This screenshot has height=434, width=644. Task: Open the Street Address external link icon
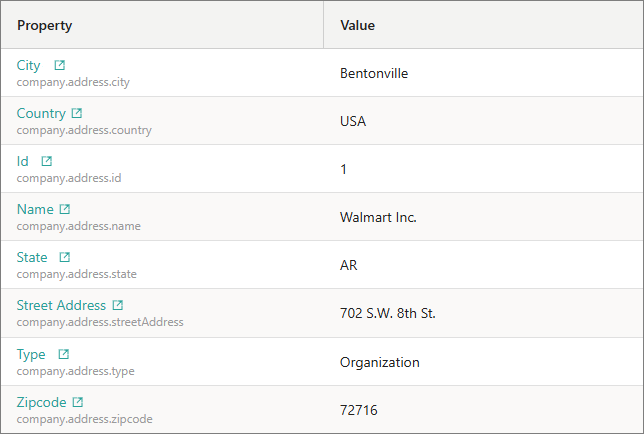point(118,306)
